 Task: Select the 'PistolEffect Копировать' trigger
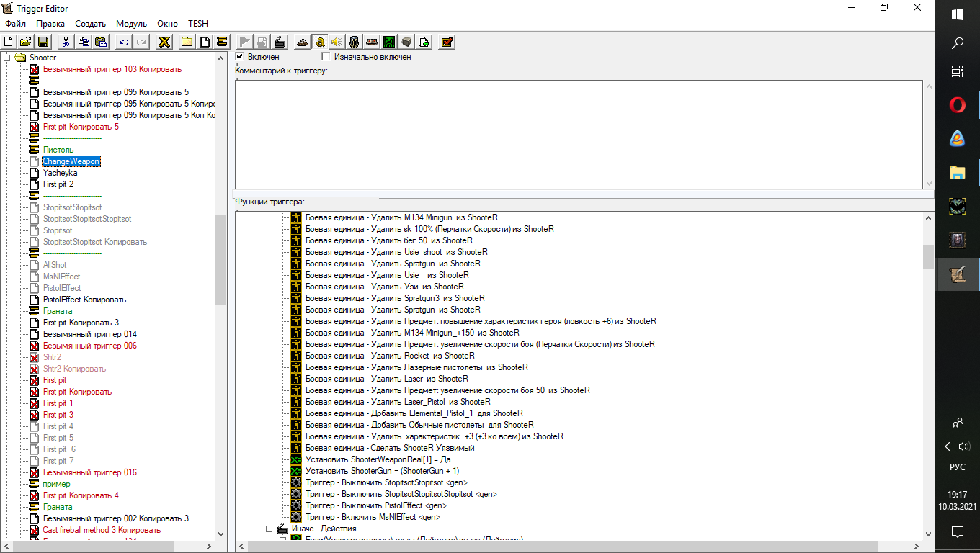(x=84, y=300)
